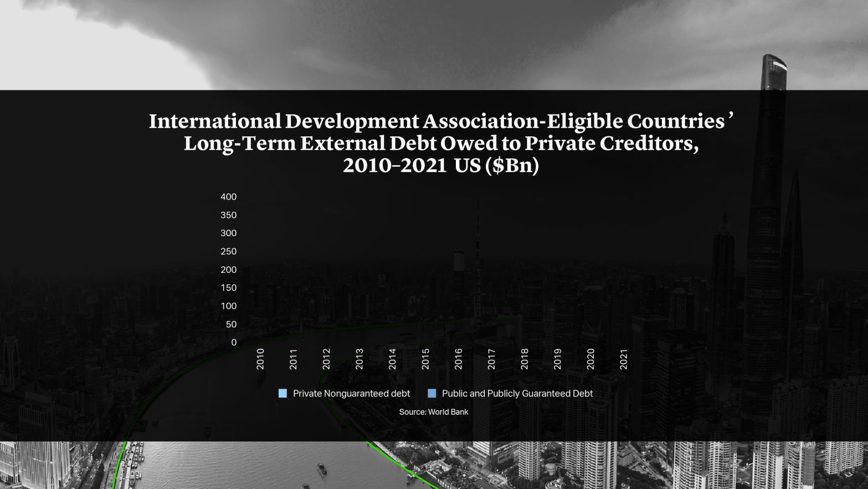Open the Source: World Bank reference
The width and height of the screenshot is (868, 489).
click(x=434, y=411)
